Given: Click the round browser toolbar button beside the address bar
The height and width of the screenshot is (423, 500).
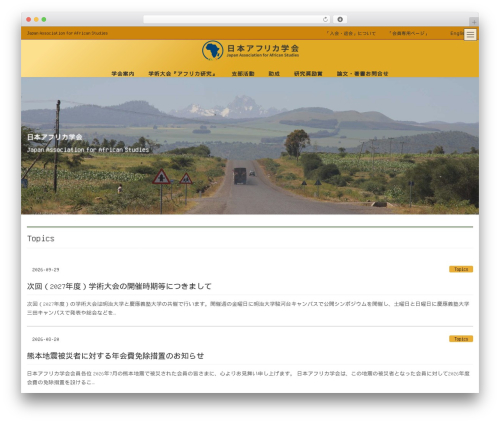Looking at the screenshot, I should pyautogui.click(x=340, y=20).
